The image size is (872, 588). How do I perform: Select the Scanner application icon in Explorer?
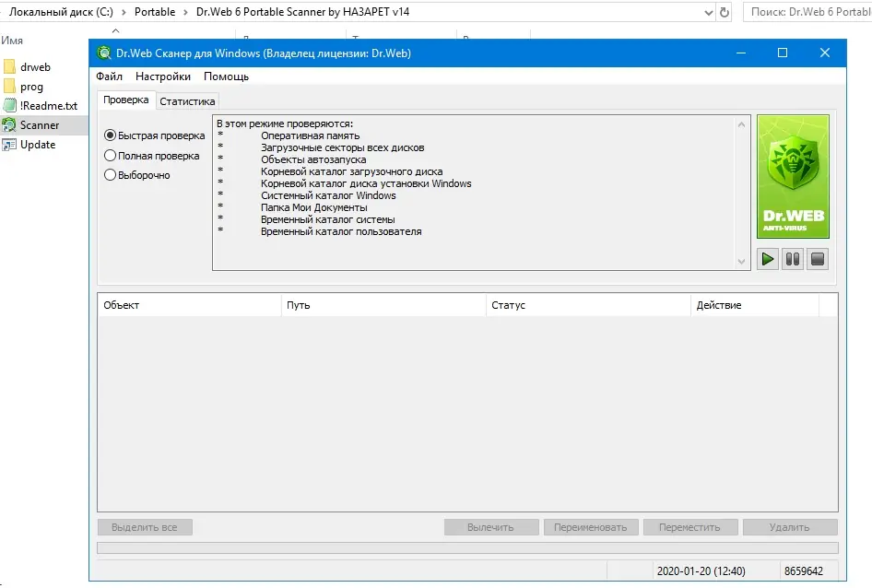(9, 125)
